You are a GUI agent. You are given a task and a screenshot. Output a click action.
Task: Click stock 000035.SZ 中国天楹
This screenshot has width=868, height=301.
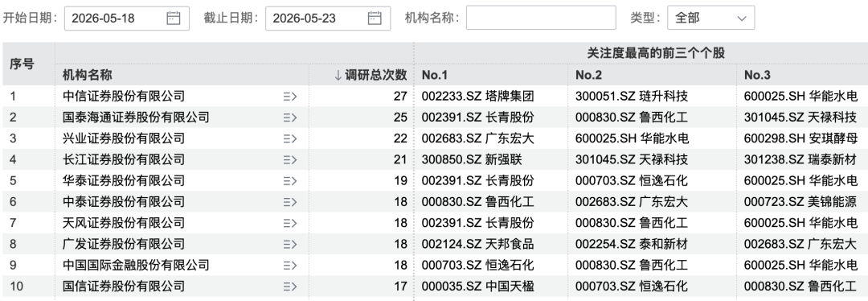click(477, 287)
